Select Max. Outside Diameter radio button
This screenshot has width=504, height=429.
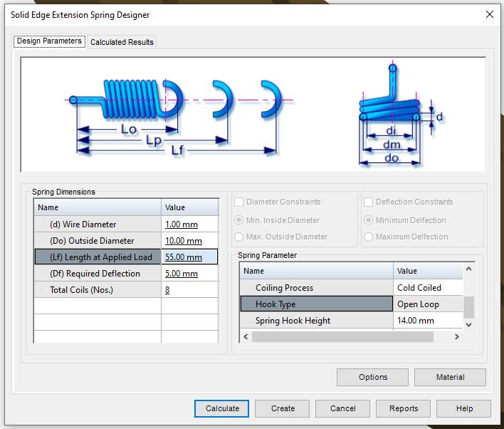[x=238, y=237]
